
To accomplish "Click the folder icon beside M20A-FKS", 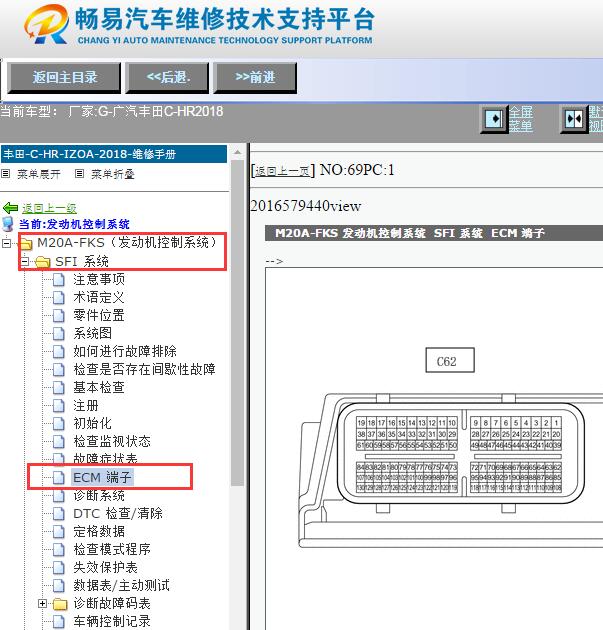I will (26, 243).
